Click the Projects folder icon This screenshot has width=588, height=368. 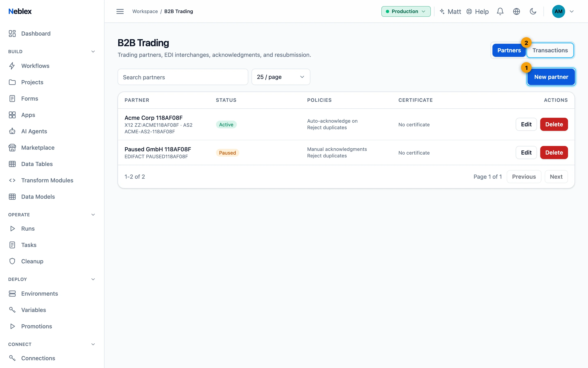click(12, 82)
